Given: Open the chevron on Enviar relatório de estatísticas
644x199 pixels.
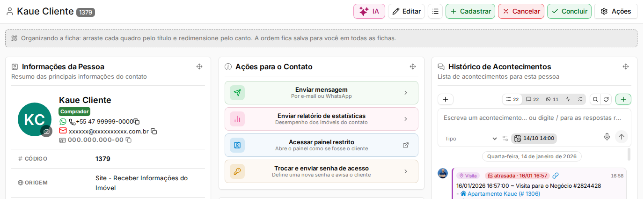Looking at the screenshot, I should [x=406, y=119].
